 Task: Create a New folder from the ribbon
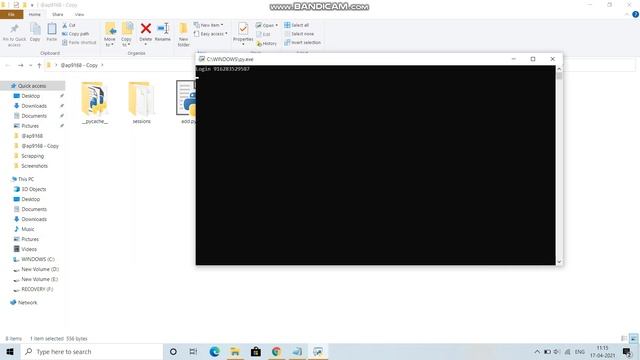[184, 35]
